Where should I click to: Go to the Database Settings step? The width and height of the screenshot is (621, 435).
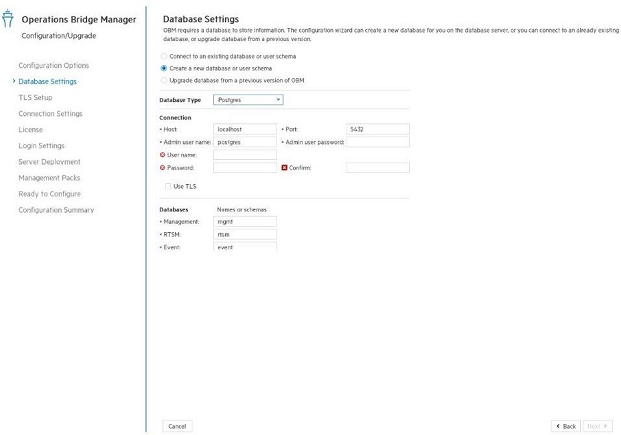point(48,82)
